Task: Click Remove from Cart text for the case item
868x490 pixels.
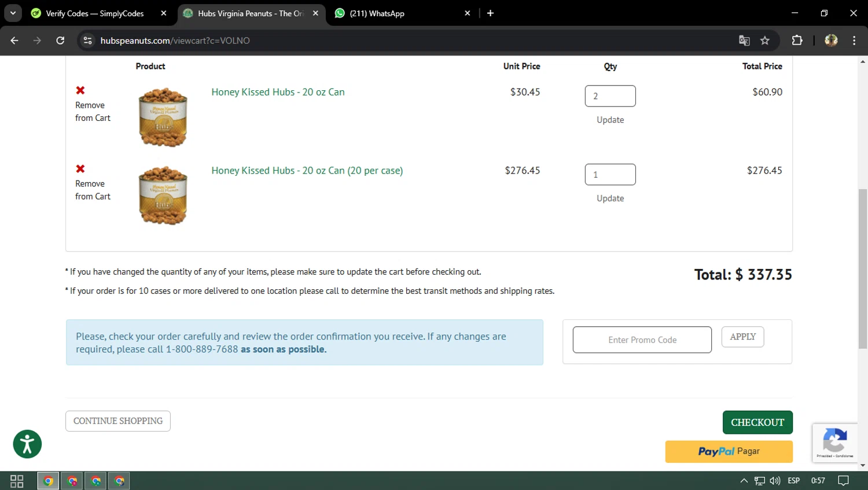Action: [x=93, y=190]
